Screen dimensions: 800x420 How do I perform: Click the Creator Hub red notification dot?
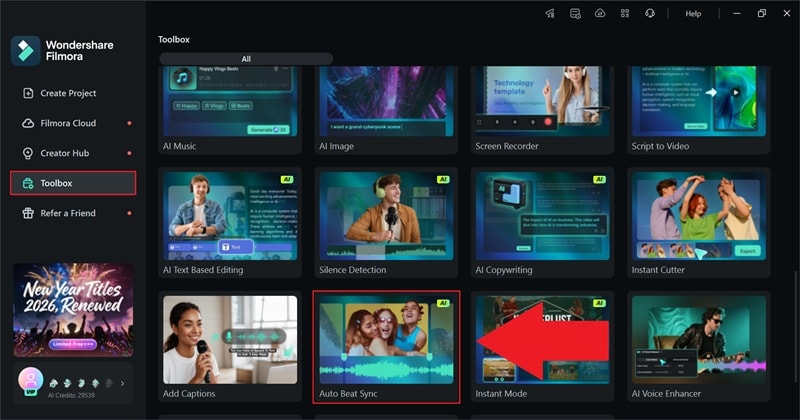130,153
